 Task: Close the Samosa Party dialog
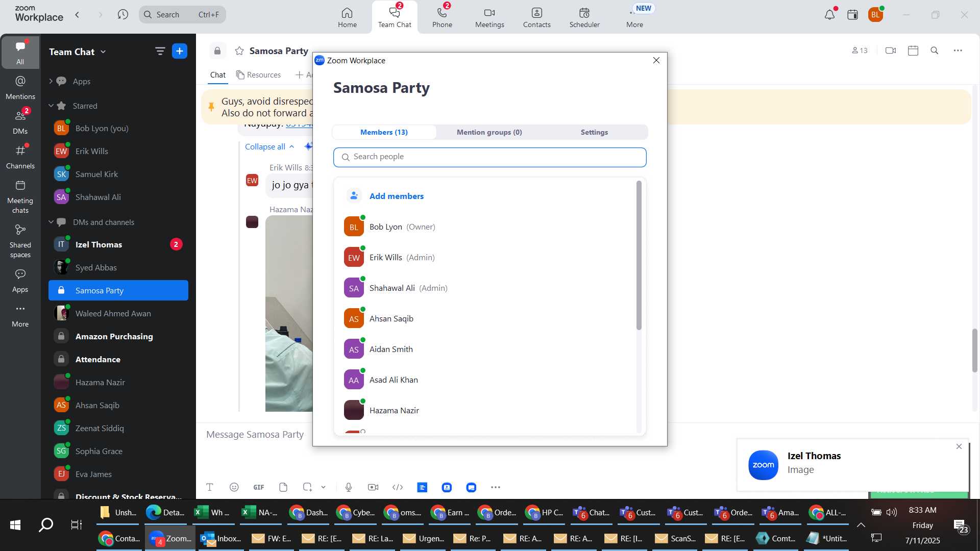point(656,60)
